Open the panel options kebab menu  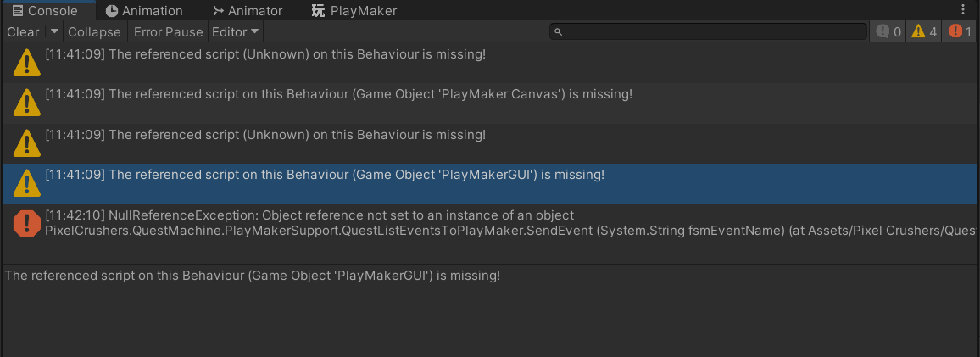pyautogui.click(x=962, y=10)
